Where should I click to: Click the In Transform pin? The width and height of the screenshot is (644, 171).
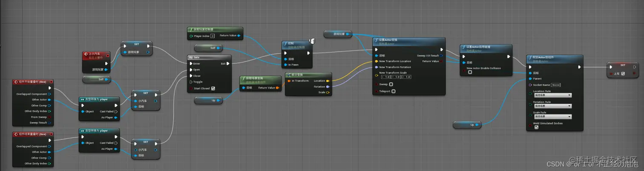[x=289, y=81]
